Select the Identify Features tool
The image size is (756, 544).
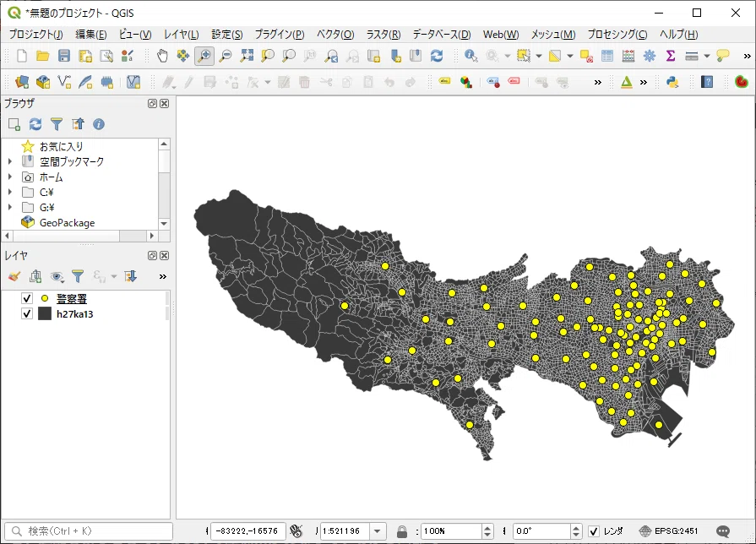pyautogui.click(x=470, y=56)
